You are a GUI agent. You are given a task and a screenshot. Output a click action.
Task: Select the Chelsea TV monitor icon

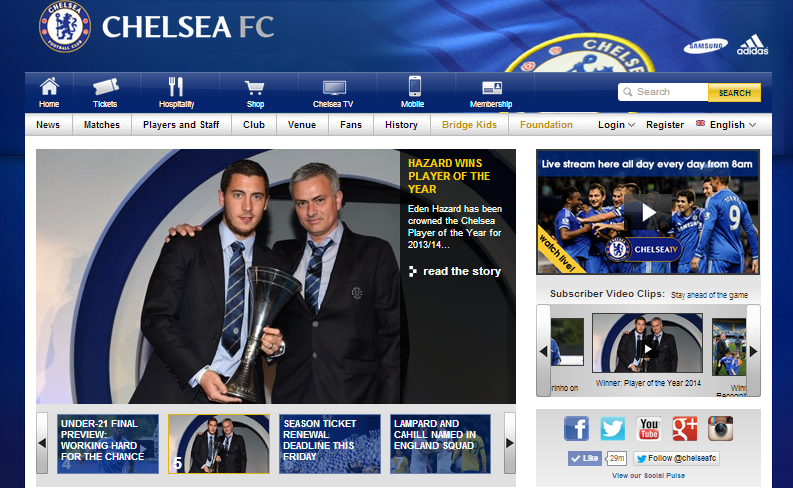[334, 87]
